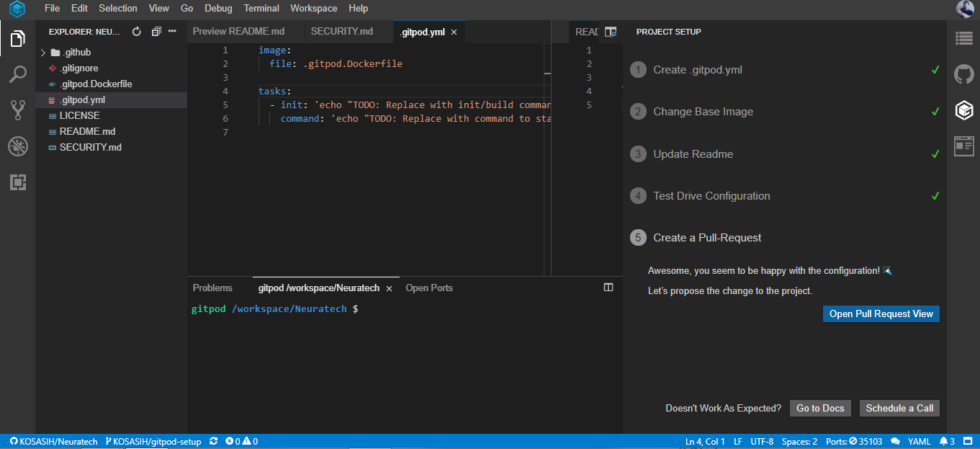980x449 pixels.
Task: Click the synchronize changes icon in status bar
Action: click(213, 441)
